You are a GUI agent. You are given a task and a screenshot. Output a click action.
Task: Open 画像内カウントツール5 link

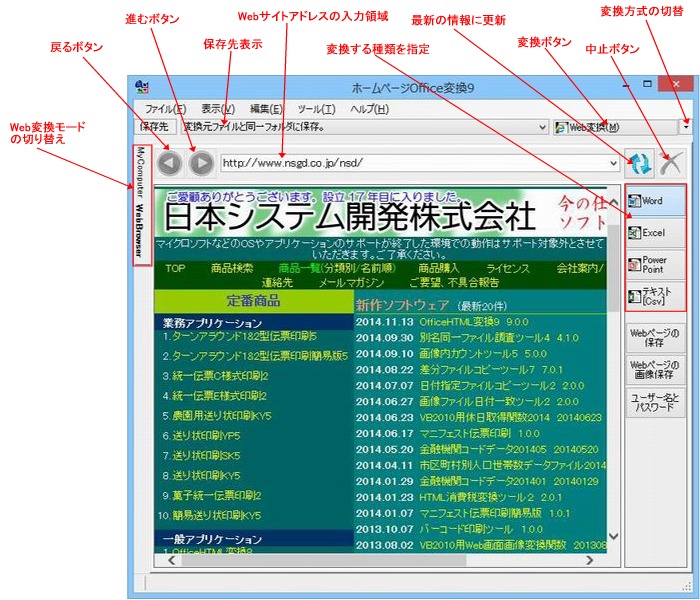pos(483,354)
